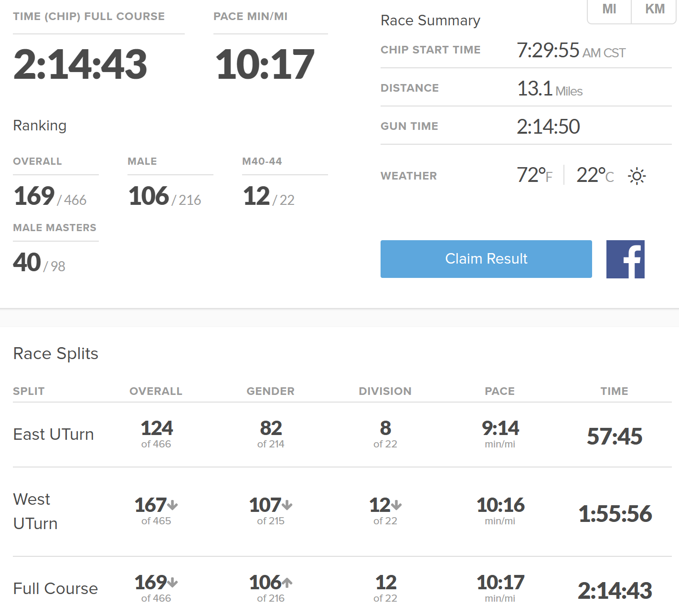Viewport: 679px width, 616px height.
Task: Click the West UTurn split row label
Action: (x=35, y=511)
